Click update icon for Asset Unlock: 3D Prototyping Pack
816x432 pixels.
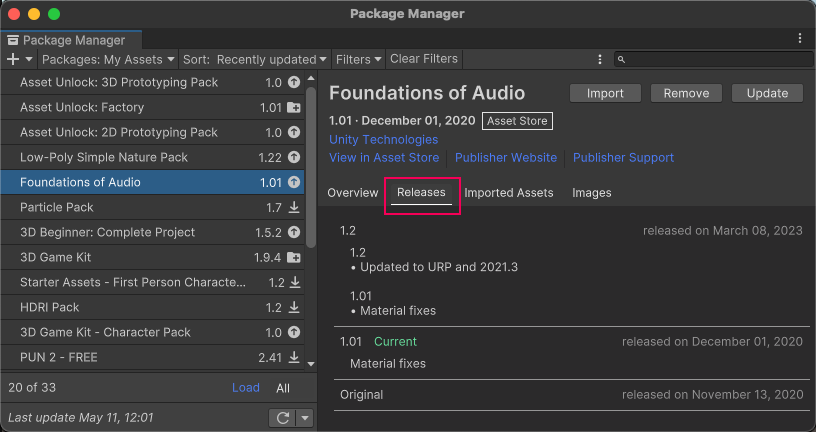click(x=294, y=82)
